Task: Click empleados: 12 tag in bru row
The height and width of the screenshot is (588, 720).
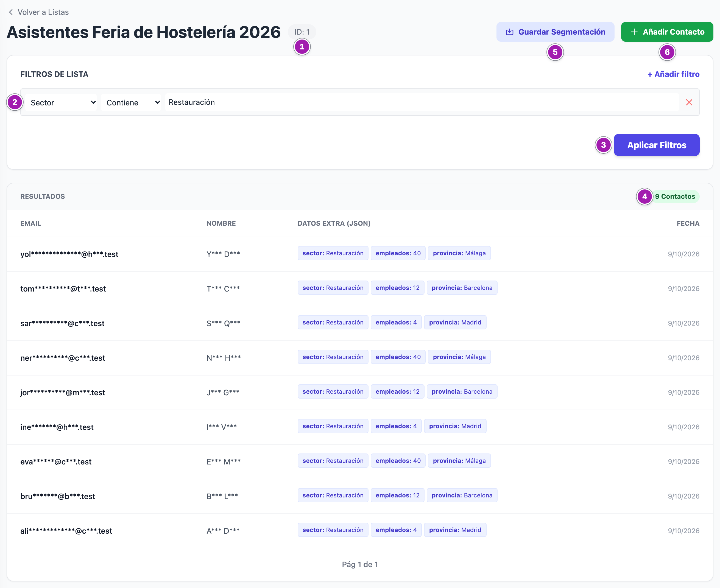Action: [x=397, y=495]
